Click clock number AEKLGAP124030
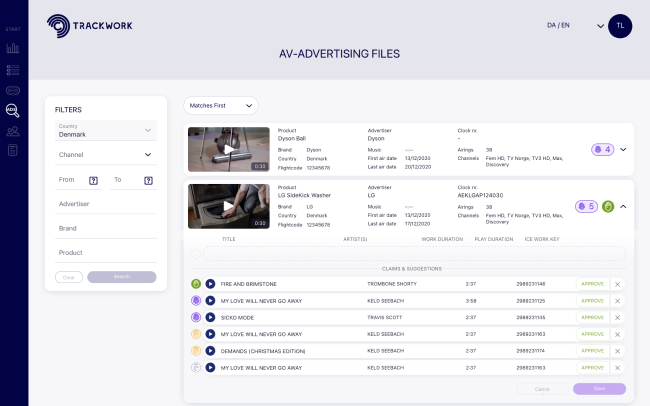Viewport: 650px width, 406px height. click(x=480, y=195)
